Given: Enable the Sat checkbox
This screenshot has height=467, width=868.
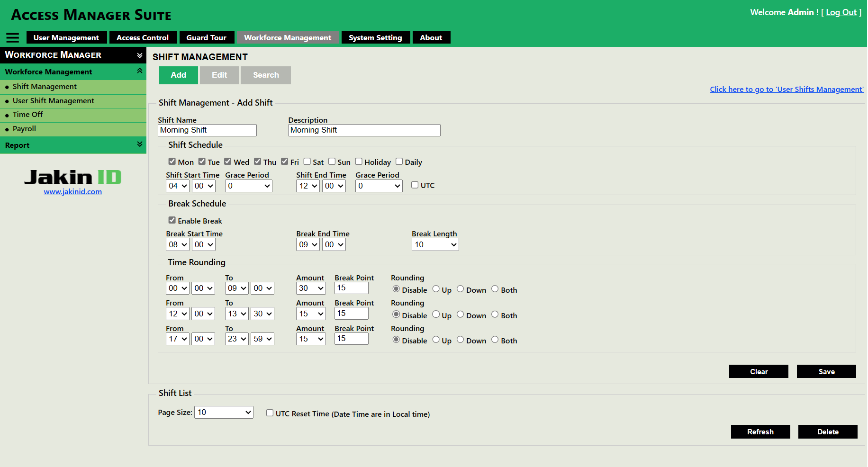Looking at the screenshot, I should point(307,162).
